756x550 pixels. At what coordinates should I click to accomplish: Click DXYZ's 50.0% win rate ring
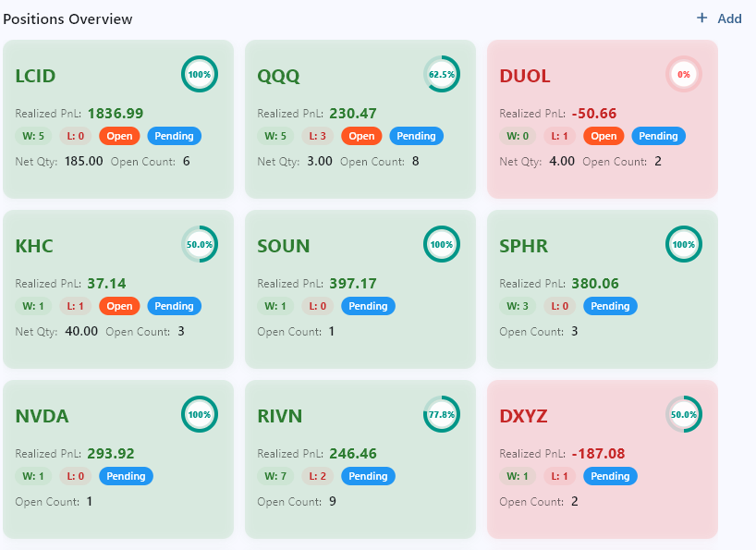[683, 415]
